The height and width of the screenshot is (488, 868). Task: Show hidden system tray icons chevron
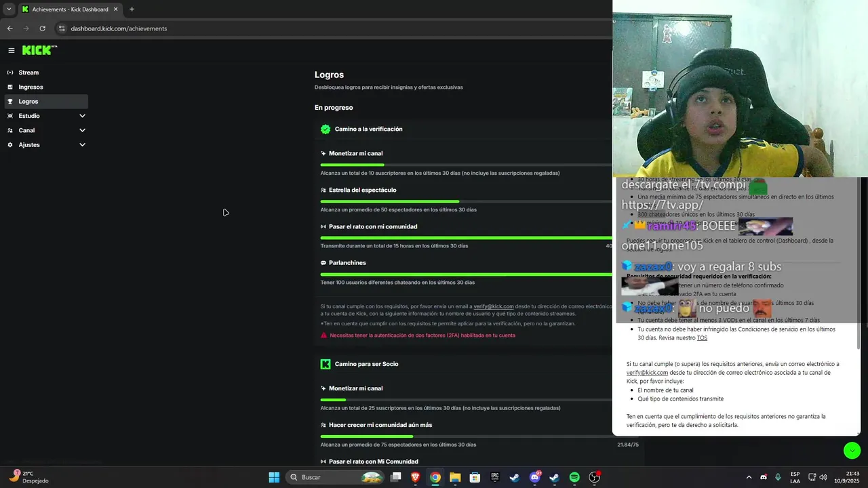point(749,477)
